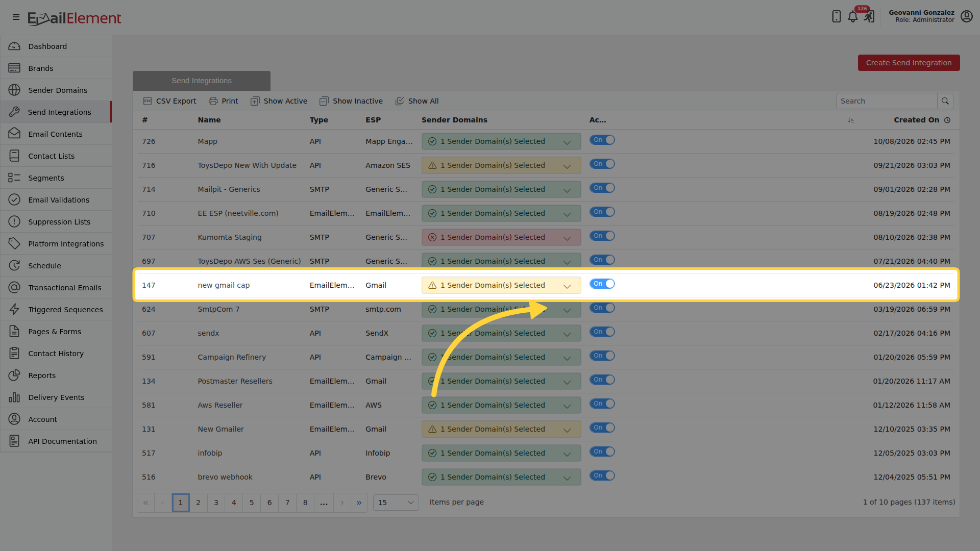Toggle the brevo webhook active switch
Image resolution: width=980 pixels, height=551 pixels.
[x=602, y=475]
